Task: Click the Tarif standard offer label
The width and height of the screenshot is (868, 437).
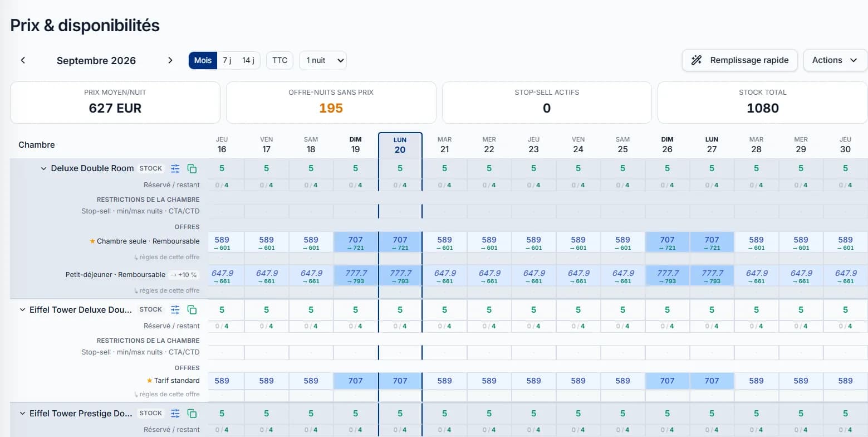Action: coord(176,381)
